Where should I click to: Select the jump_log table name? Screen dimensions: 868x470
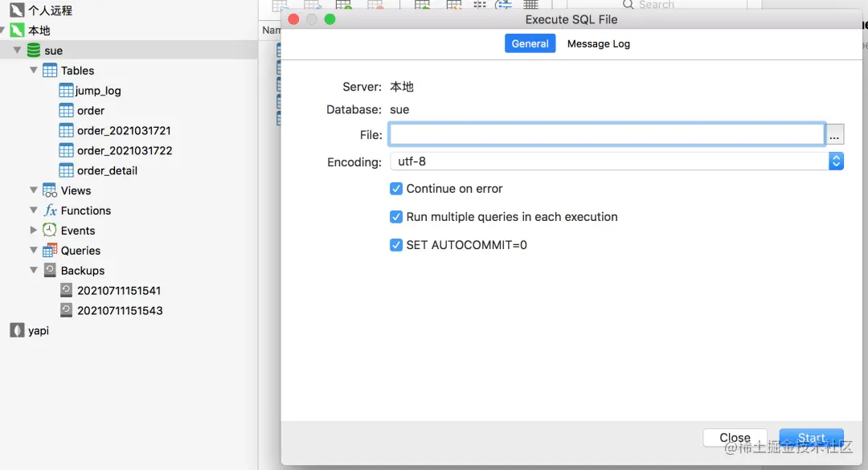tap(98, 90)
